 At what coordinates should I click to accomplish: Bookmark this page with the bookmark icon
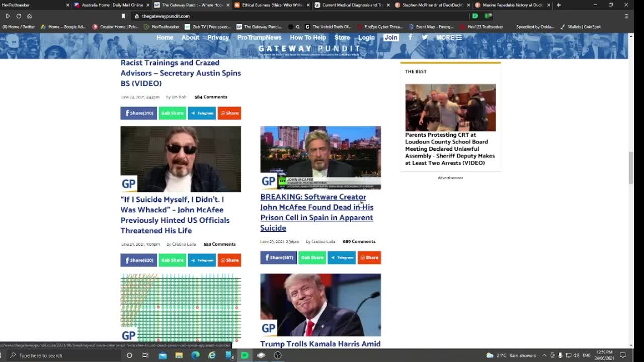point(123,16)
